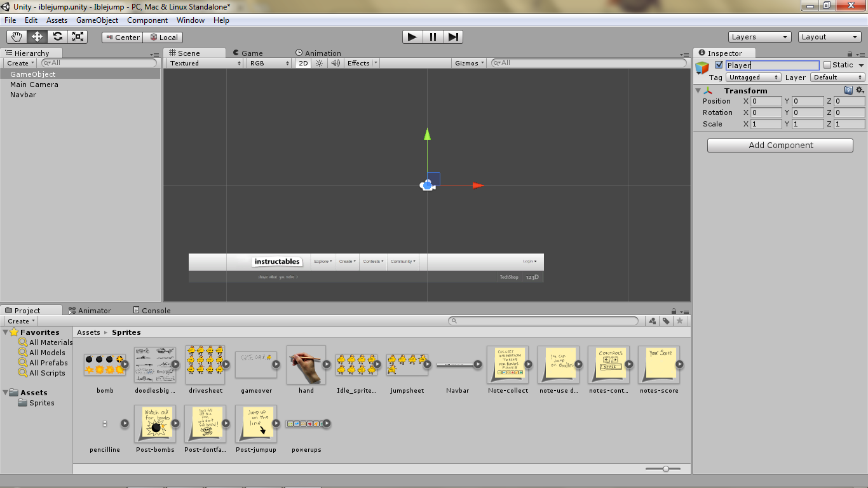This screenshot has height=488, width=868.
Task: Select the Move tool
Action: tap(37, 37)
